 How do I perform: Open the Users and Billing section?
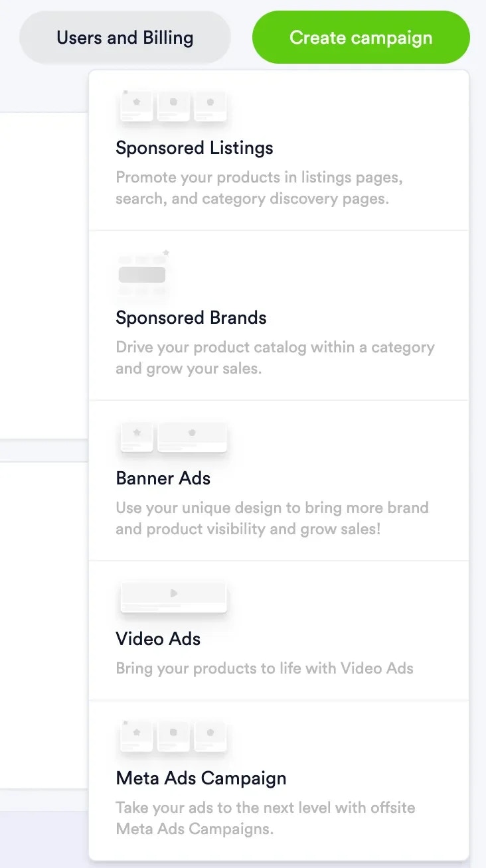coord(125,37)
